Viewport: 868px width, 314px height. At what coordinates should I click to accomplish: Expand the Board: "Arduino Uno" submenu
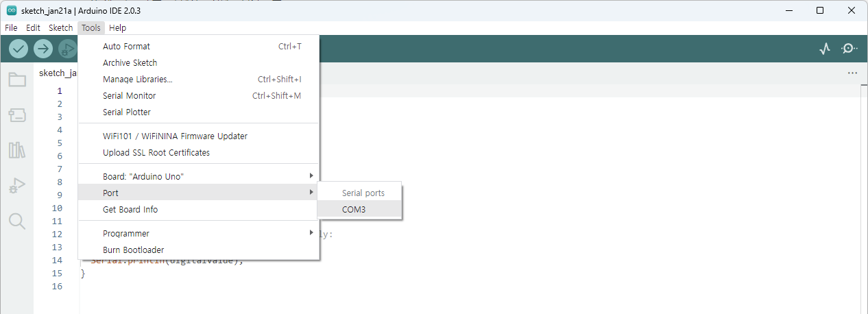(x=199, y=177)
